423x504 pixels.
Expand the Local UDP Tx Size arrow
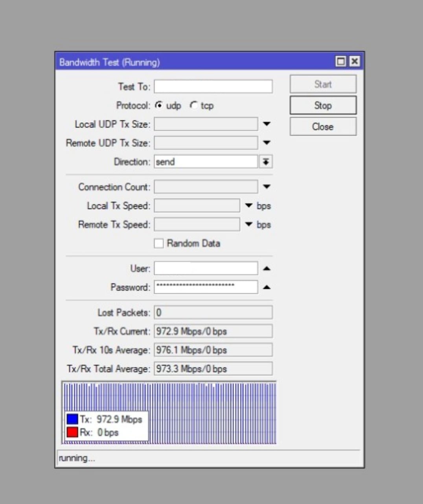pos(267,124)
